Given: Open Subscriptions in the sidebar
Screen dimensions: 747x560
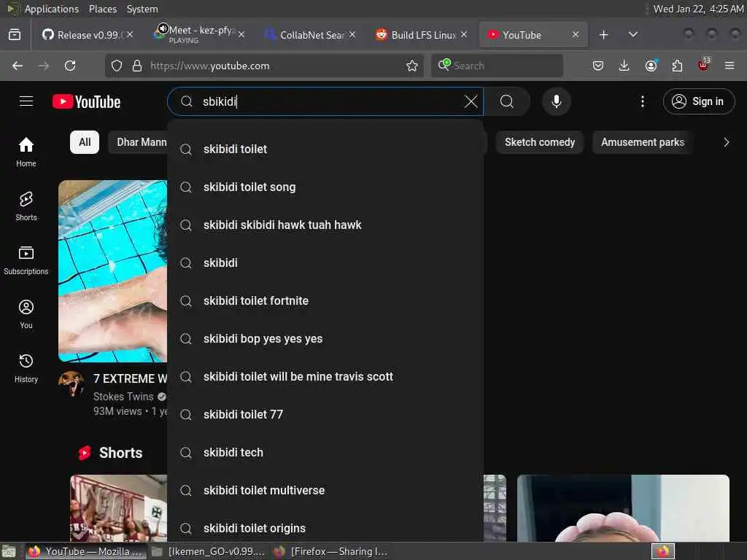Looking at the screenshot, I should tap(26, 260).
